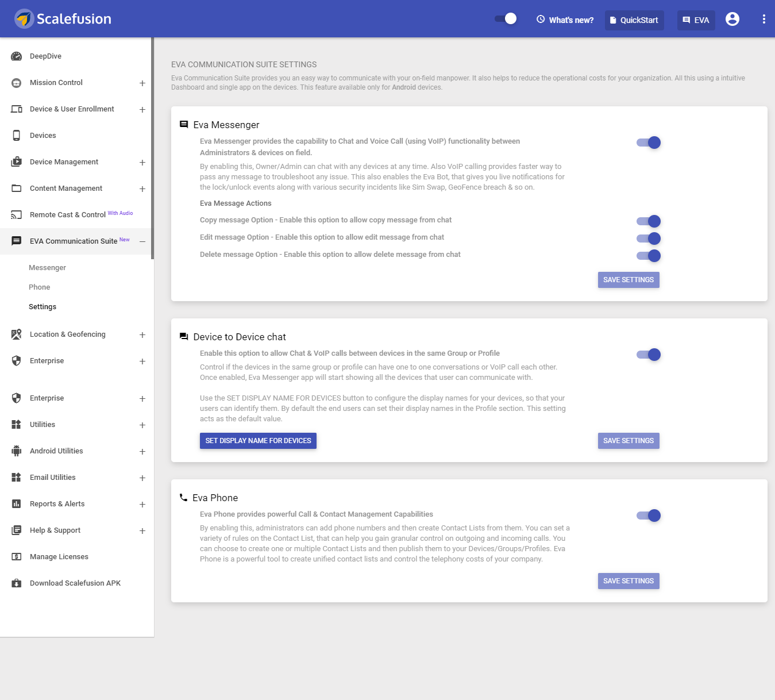775x700 pixels.
Task: Toggle the Copy message Option switch
Action: coord(649,221)
